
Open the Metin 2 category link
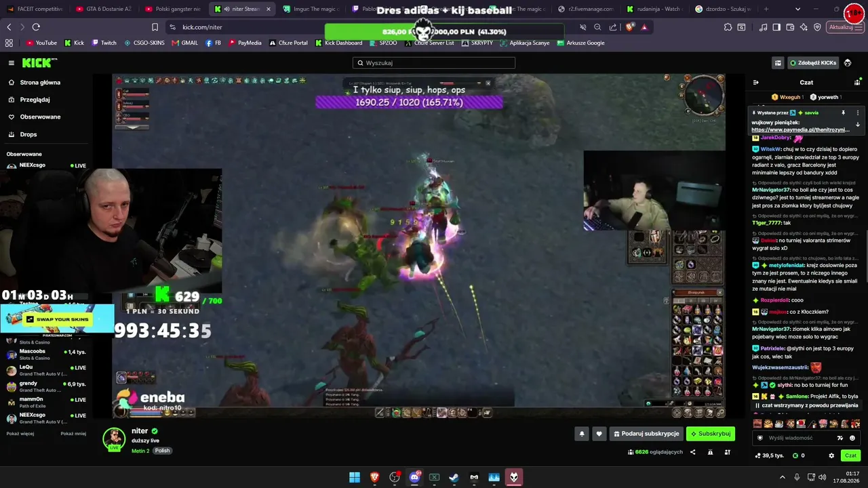[140, 451]
